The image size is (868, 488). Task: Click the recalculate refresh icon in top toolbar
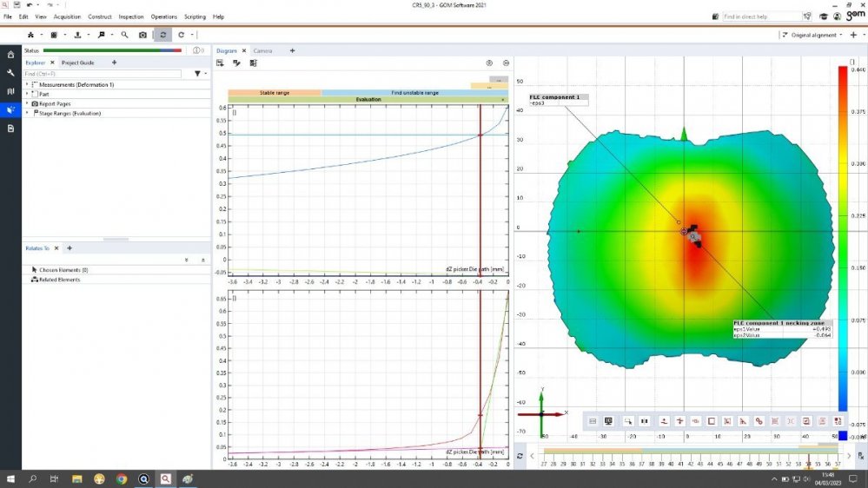(x=162, y=35)
